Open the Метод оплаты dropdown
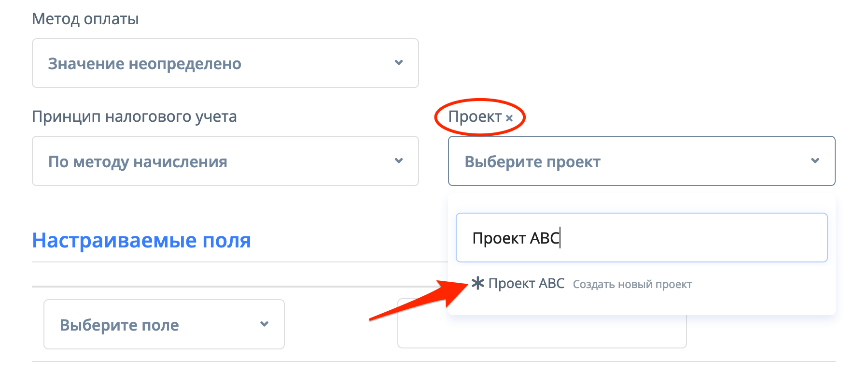Image resolution: width=868 pixels, height=376 pixels. (225, 63)
